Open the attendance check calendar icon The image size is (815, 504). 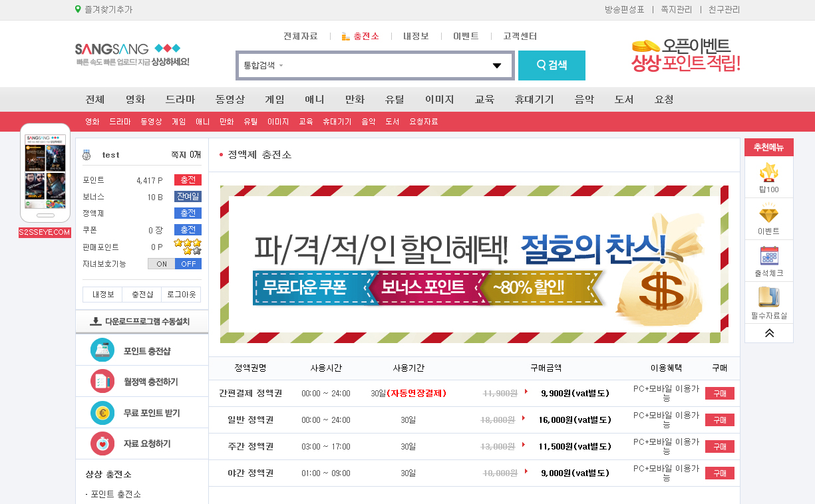[768, 256]
